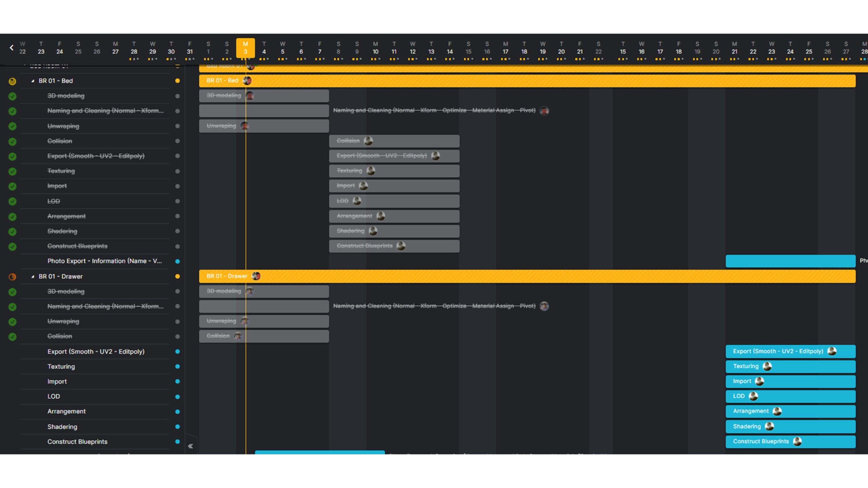
Task: Open the Construct Blueprints task in the Drawer list
Action: (77, 442)
